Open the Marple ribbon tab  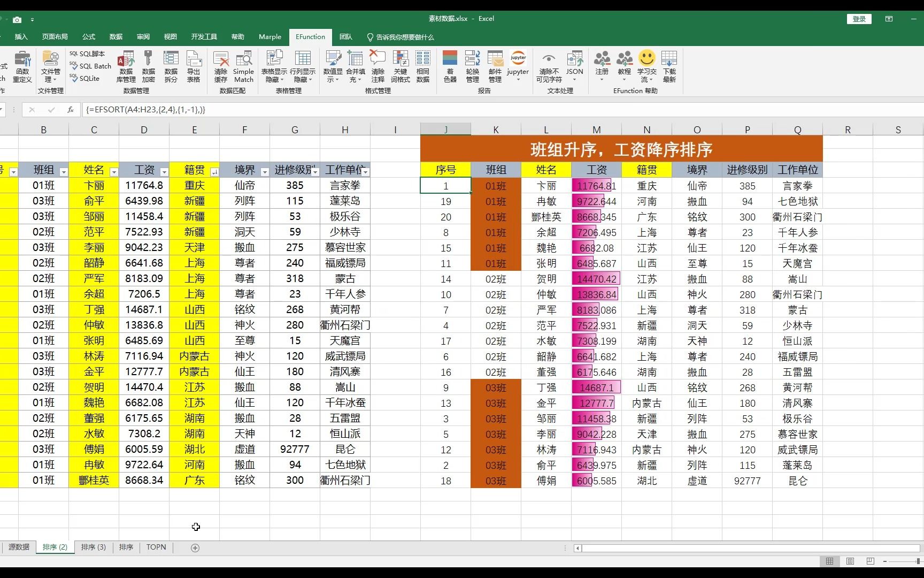pos(270,37)
